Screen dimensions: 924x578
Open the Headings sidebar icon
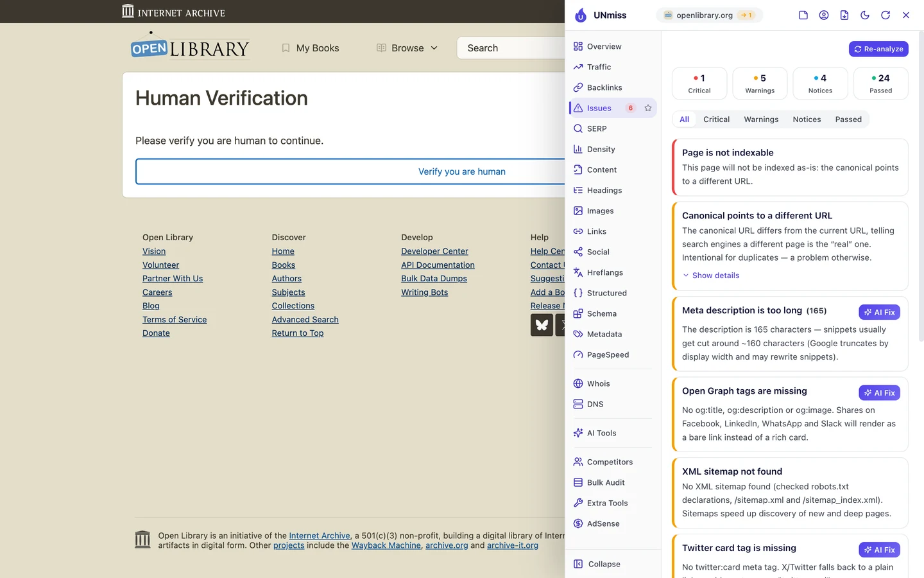(578, 190)
